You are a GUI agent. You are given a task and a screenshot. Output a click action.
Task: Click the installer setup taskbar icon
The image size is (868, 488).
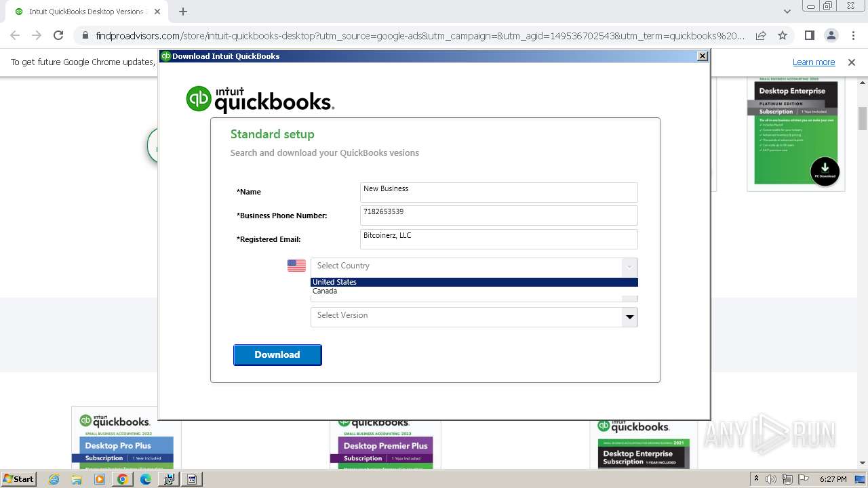pos(169,479)
